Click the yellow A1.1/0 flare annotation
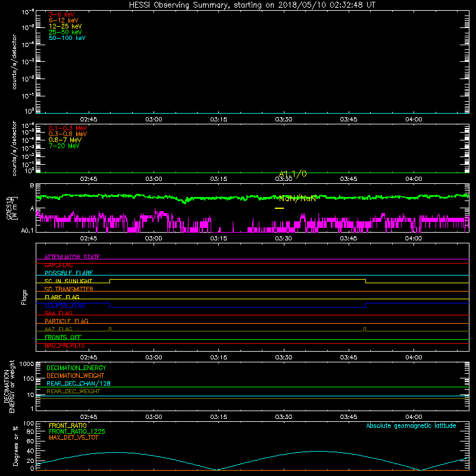This screenshot has height=476, width=476. click(293, 174)
